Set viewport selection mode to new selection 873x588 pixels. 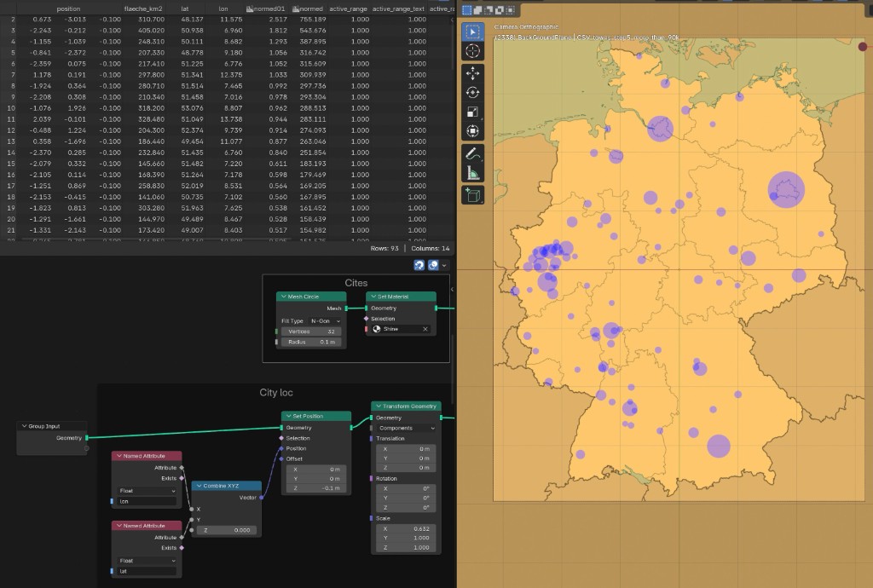466,10
